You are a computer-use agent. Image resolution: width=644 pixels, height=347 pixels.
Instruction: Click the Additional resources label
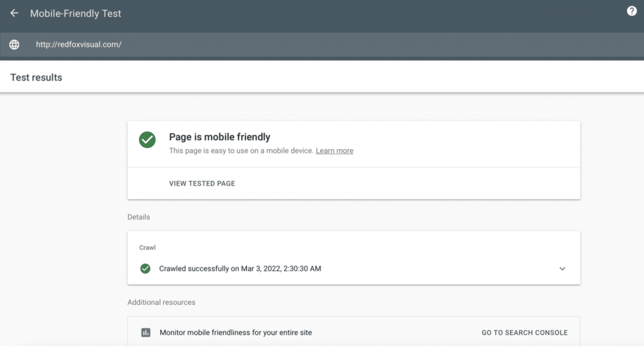(x=161, y=302)
